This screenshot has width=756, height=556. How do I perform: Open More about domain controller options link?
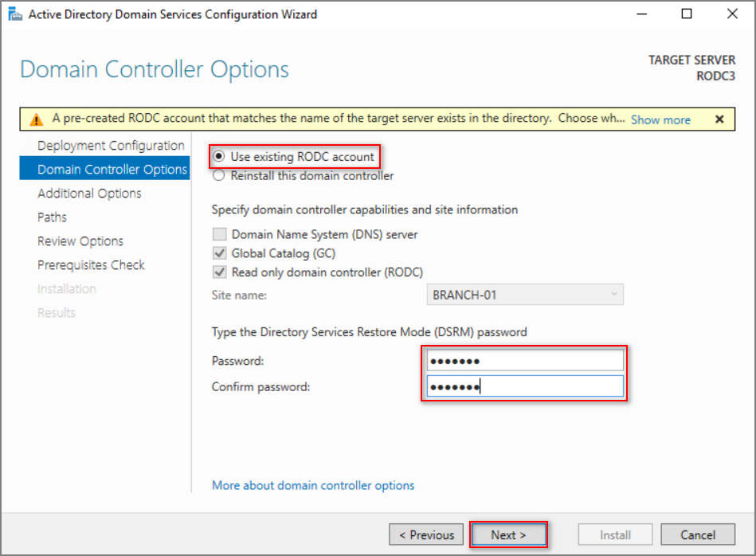[x=313, y=485]
